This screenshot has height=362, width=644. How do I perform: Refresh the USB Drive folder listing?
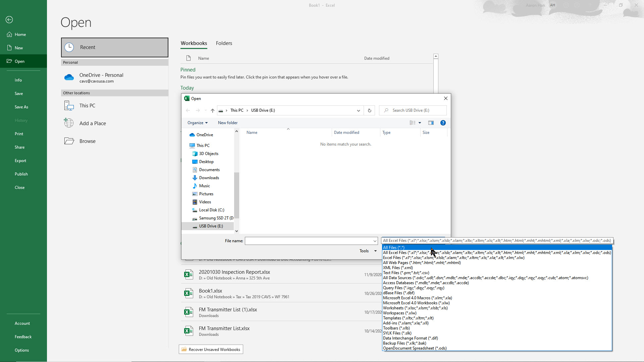pos(369,110)
